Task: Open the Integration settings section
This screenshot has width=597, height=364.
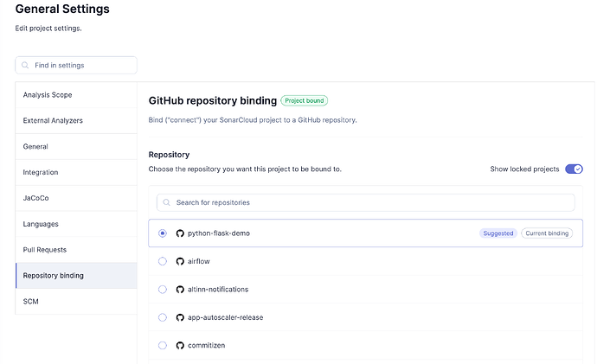Action: point(76,172)
